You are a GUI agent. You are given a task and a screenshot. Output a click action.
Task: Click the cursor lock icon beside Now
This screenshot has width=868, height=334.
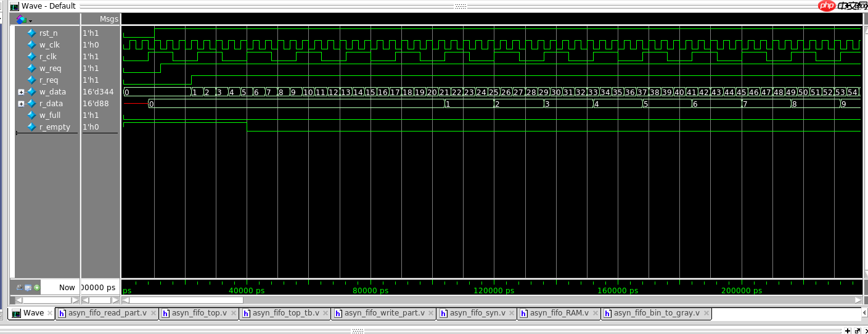point(20,287)
